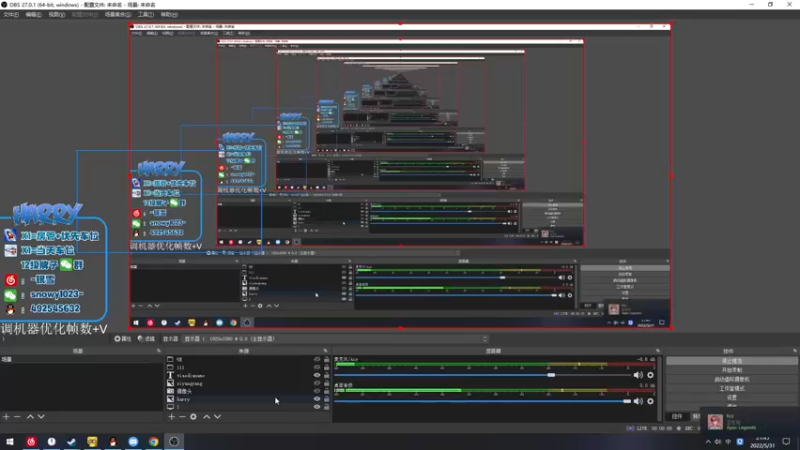Open the 文件 (File) menu
Screen dimensions: 800x450
(x=11, y=15)
